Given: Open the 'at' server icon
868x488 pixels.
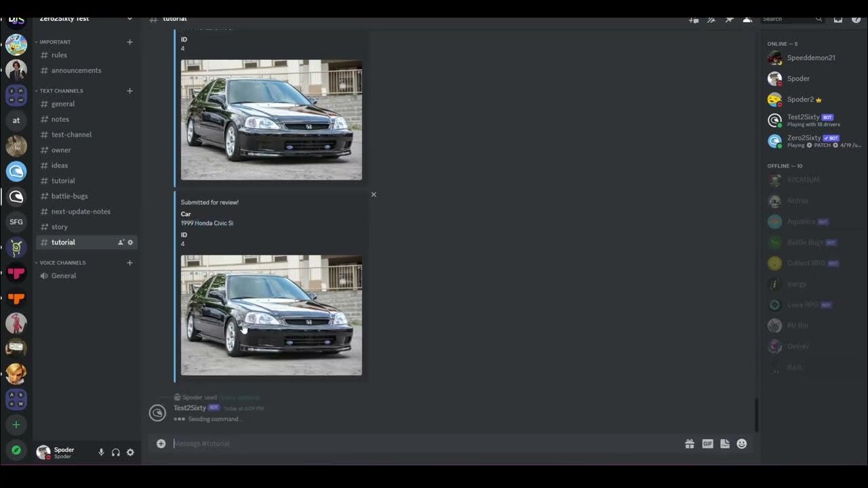Looking at the screenshot, I should (16, 121).
